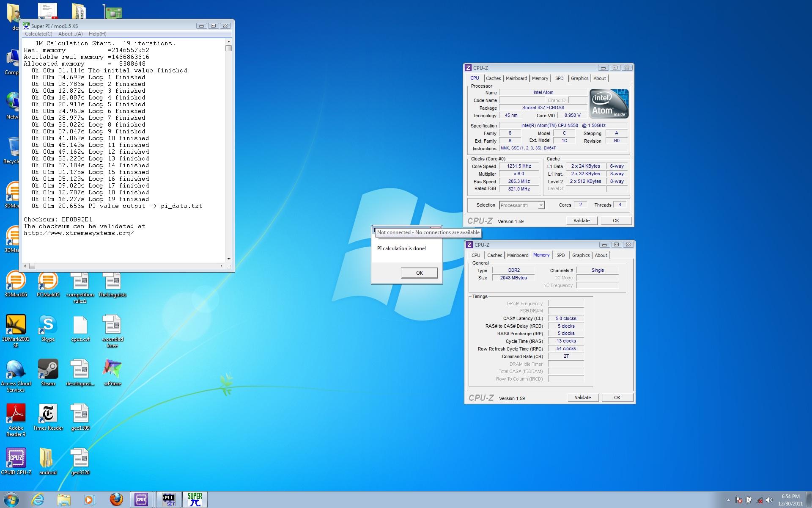Switch to CPU tab in lower CPU-Z
This screenshot has height=508, width=812.
coord(476,255)
